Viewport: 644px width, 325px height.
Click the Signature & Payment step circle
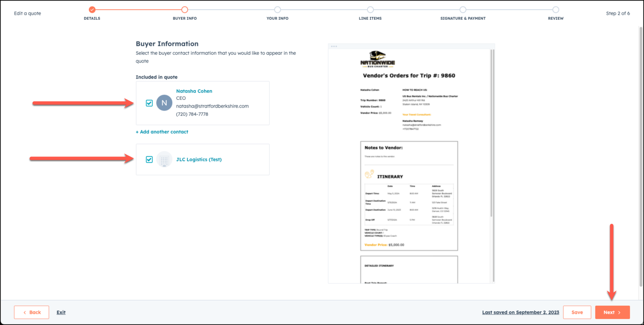click(x=463, y=10)
